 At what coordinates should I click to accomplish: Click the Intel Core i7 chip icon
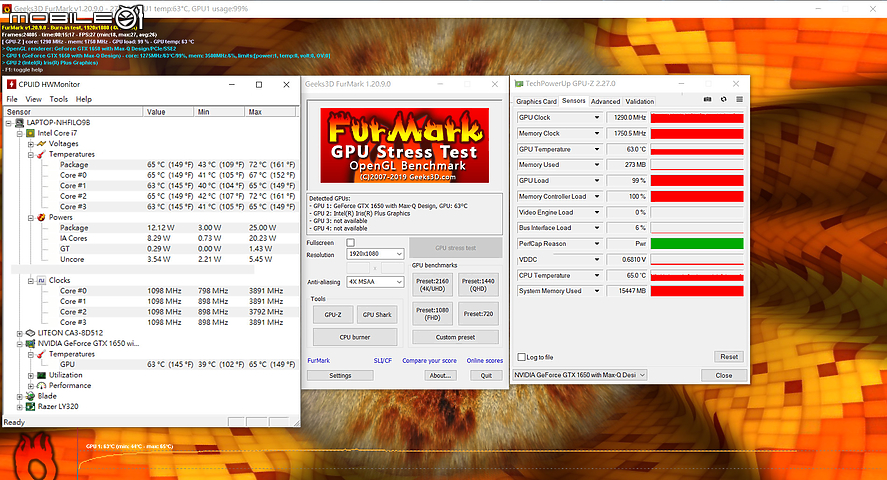[x=31, y=133]
